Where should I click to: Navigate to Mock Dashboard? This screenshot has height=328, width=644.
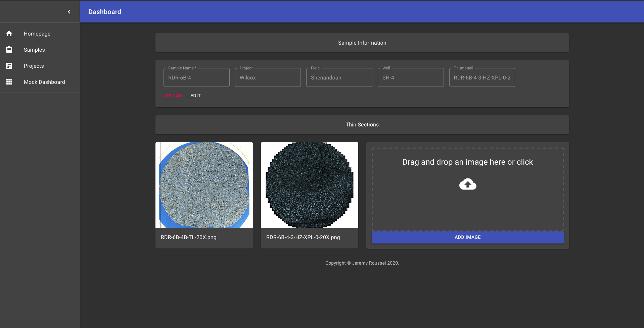[40, 82]
